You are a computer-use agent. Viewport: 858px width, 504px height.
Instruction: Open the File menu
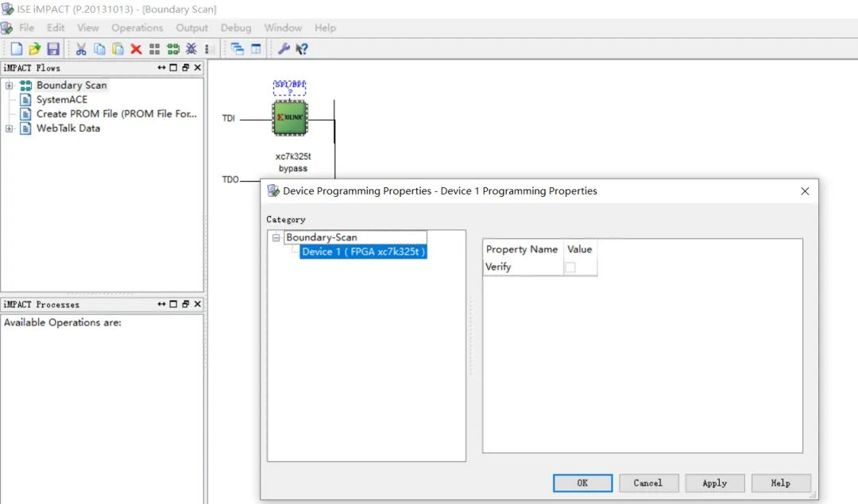[x=26, y=28]
